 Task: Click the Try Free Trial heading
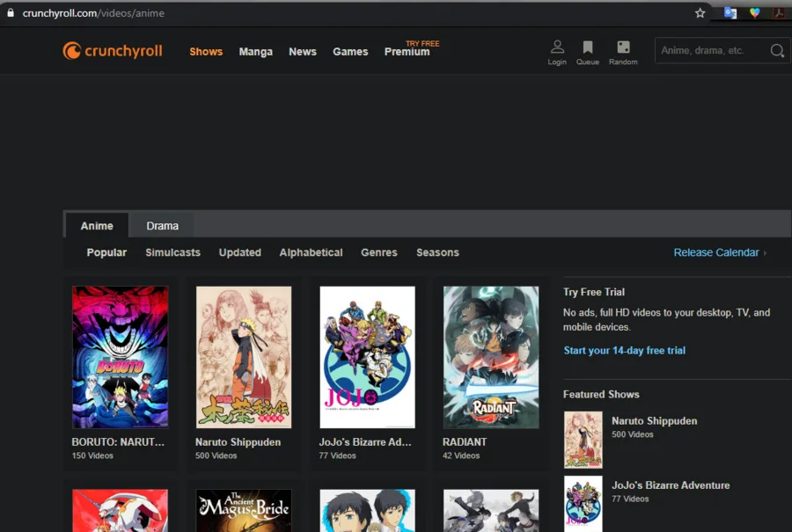tap(594, 292)
